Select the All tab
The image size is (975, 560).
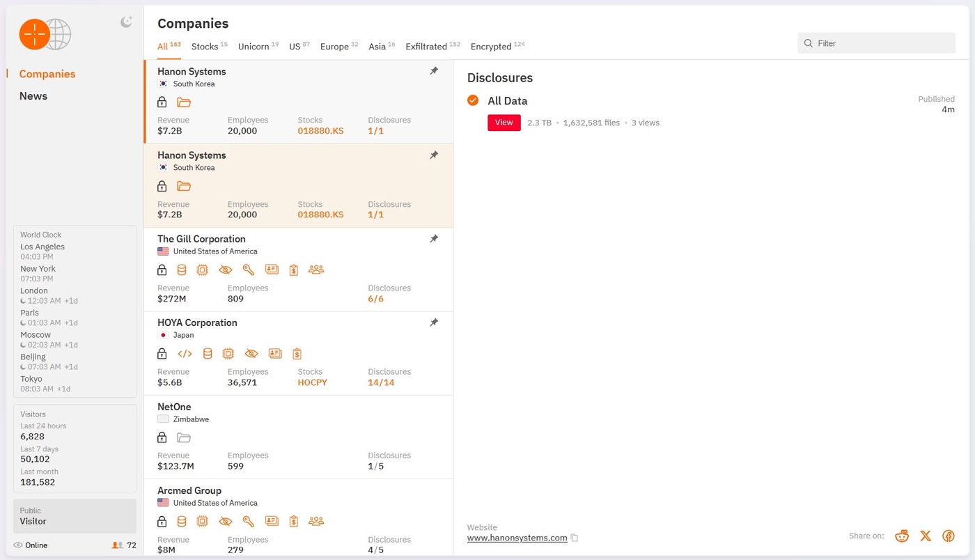[169, 46]
